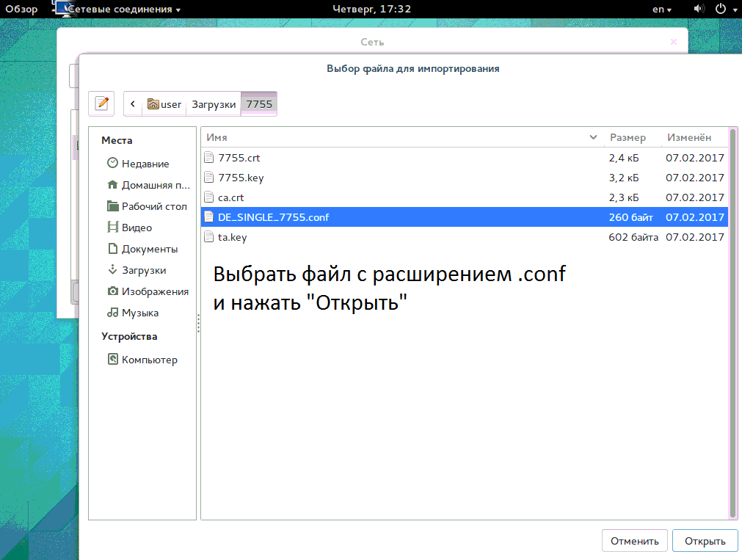Click the back arrow in path bar
This screenshot has height=560, width=742.
[133, 104]
